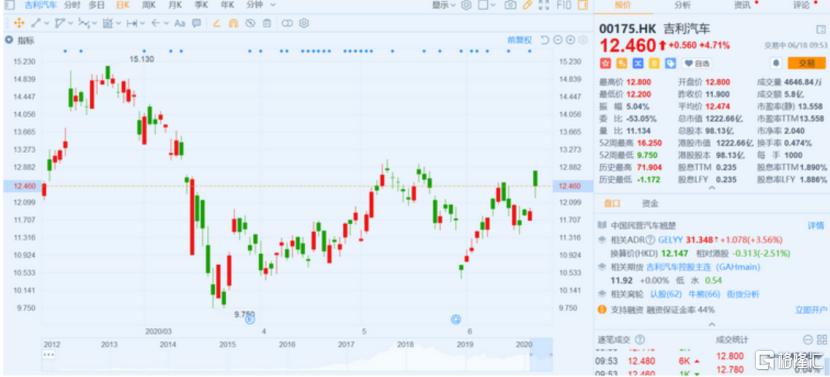Set a price alert with bell icon

(x=775, y=64)
